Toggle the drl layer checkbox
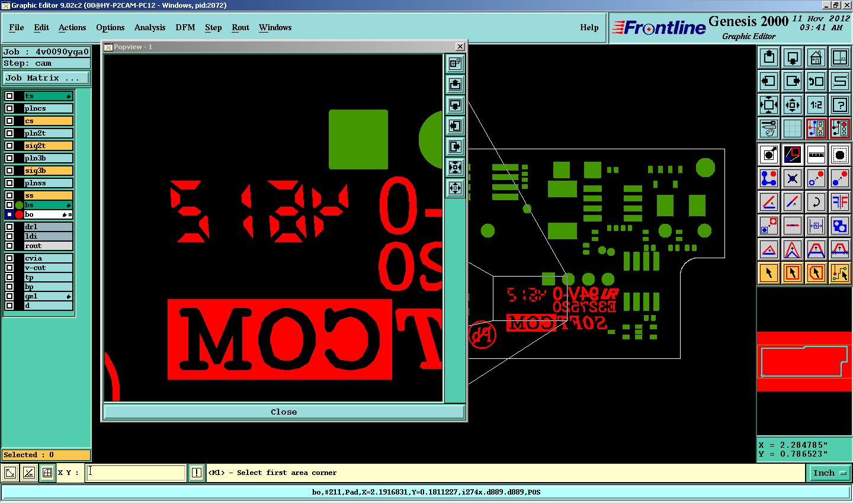The image size is (853, 504). coord(9,227)
